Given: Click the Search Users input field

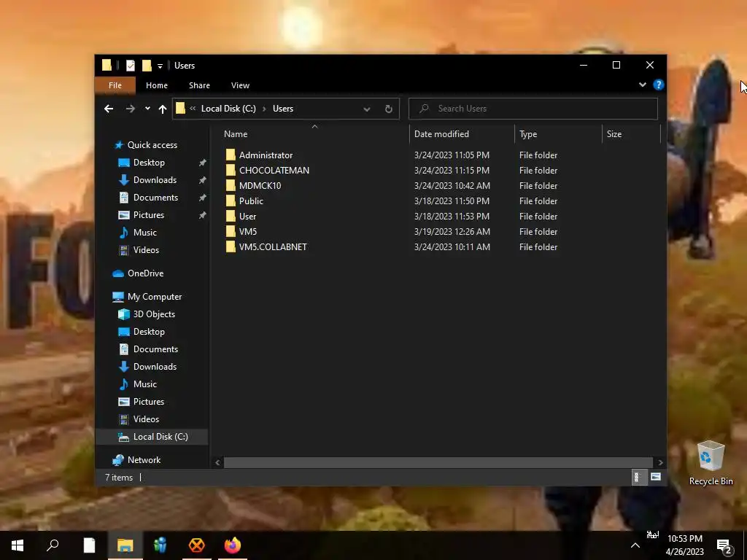Looking at the screenshot, I should (x=533, y=109).
